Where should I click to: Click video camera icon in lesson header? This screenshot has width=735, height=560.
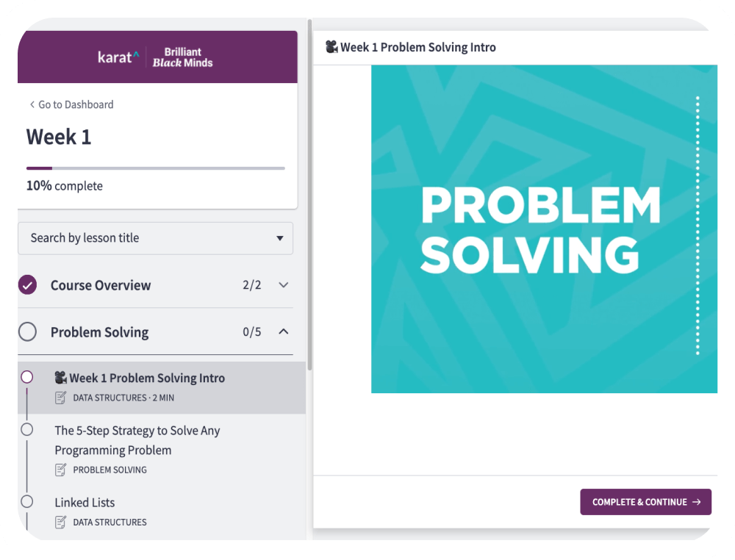tap(331, 48)
